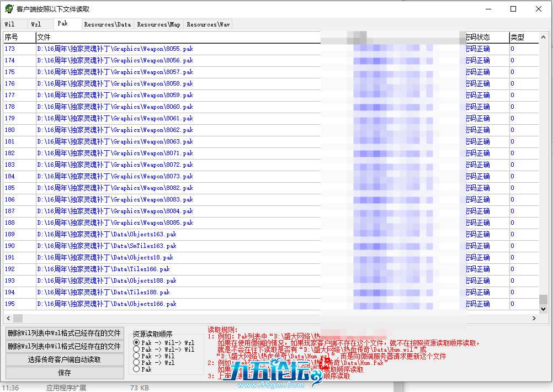Select row with Weapon\8063.pak
Viewport: 553px width, 392px height.
[x=271, y=141]
